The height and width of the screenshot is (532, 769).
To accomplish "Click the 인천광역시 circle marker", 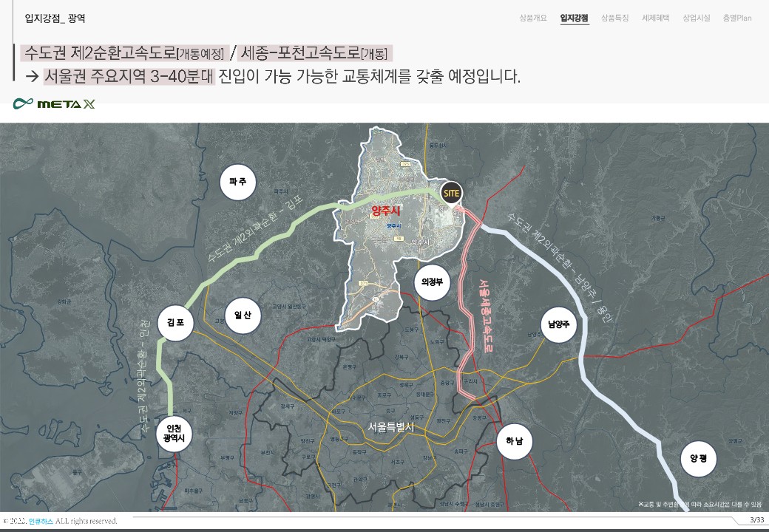I will tap(175, 433).
